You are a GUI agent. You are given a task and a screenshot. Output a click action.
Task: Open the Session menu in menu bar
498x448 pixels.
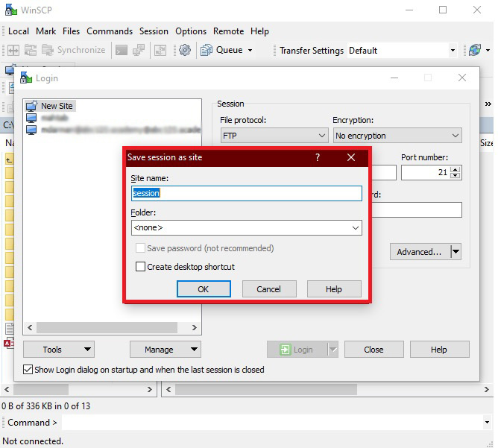pos(154,31)
